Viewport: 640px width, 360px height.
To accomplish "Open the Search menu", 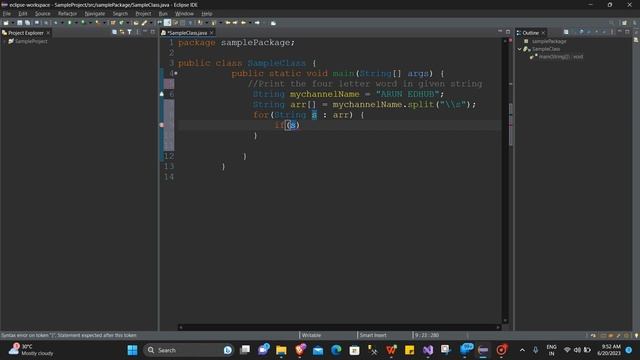I will (x=120, y=13).
